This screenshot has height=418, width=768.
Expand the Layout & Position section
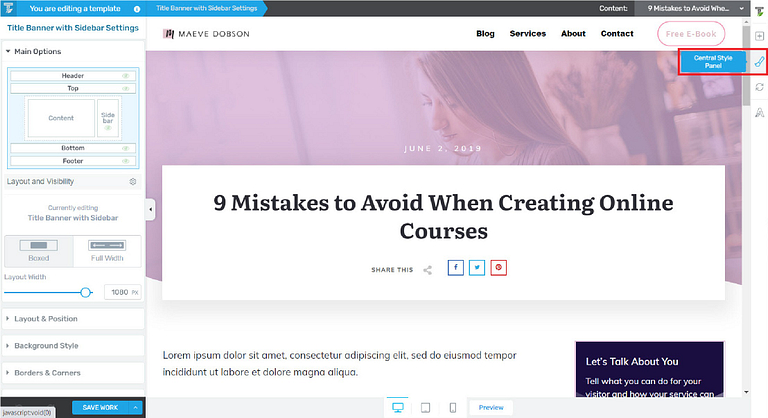73,319
